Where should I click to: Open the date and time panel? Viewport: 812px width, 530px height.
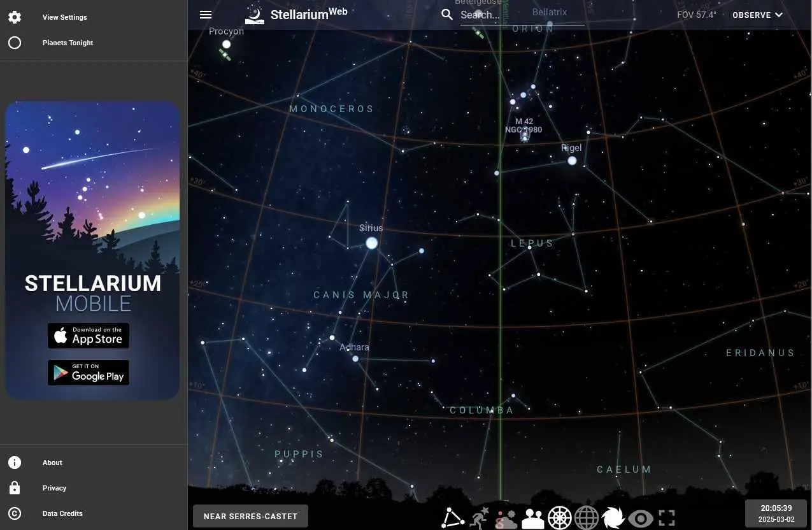[x=776, y=513]
